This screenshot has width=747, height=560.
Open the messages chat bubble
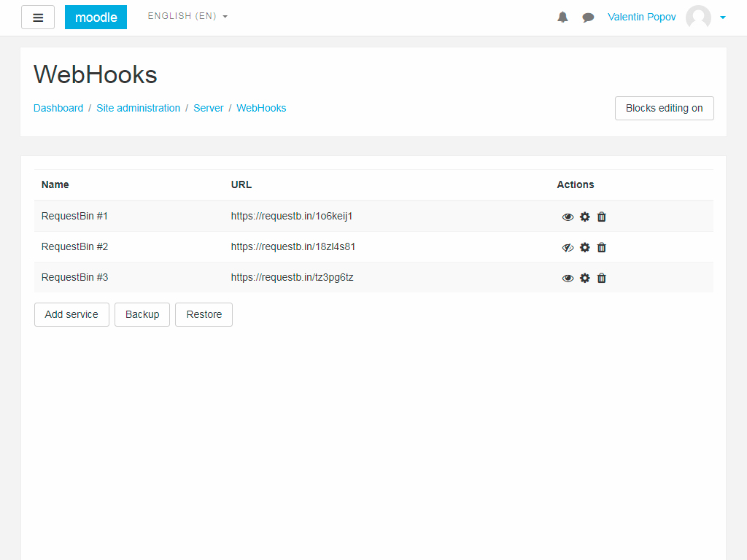click(588, 17)
